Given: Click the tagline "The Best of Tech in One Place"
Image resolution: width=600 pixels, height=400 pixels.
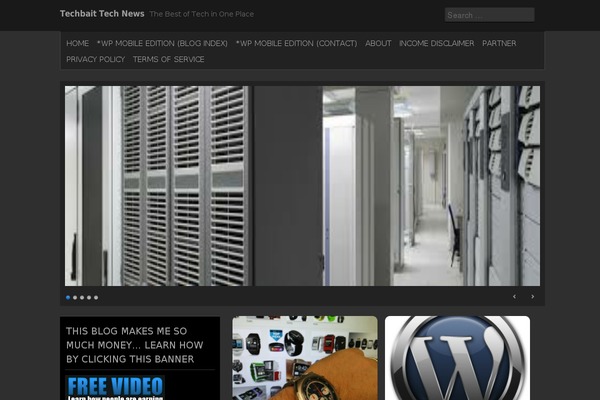Looking at the screenshot, I should (x=202, y=14).
